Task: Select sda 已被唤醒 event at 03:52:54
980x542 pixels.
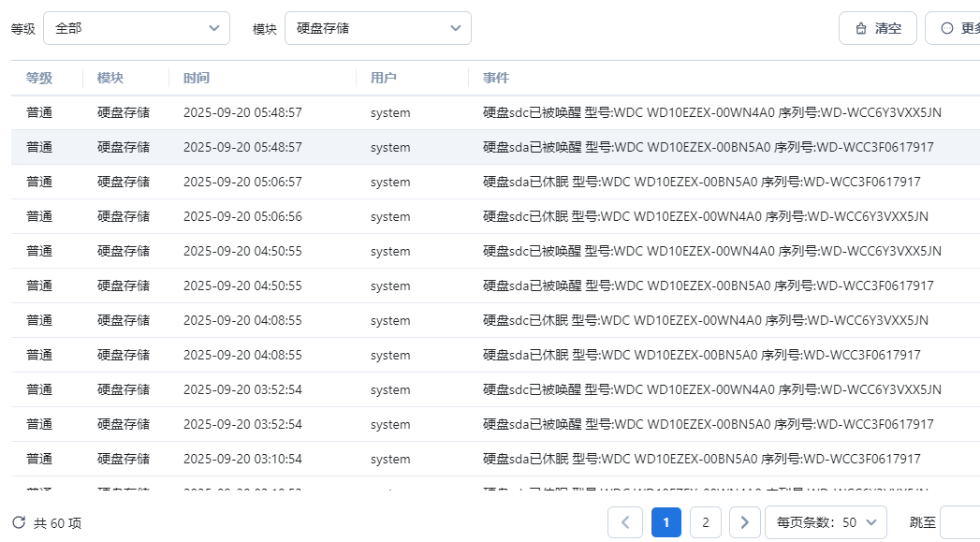Action: coord(709,424)
